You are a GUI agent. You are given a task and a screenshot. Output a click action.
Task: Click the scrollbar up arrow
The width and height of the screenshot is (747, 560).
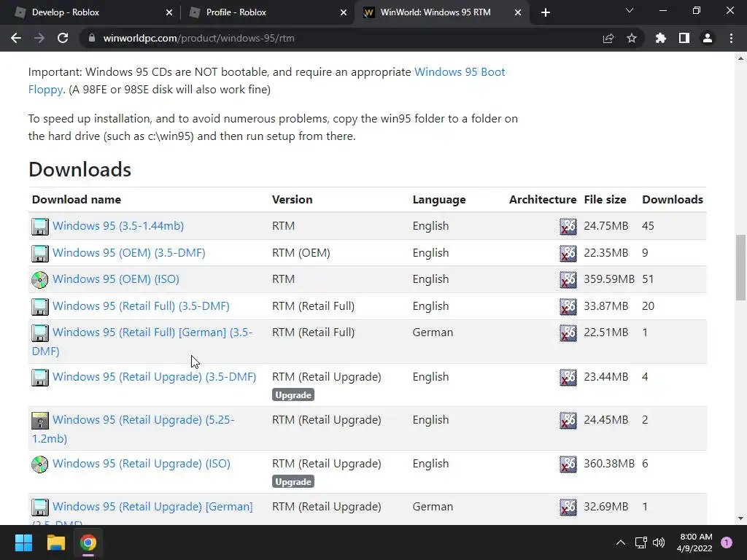[x=740, y=58]
